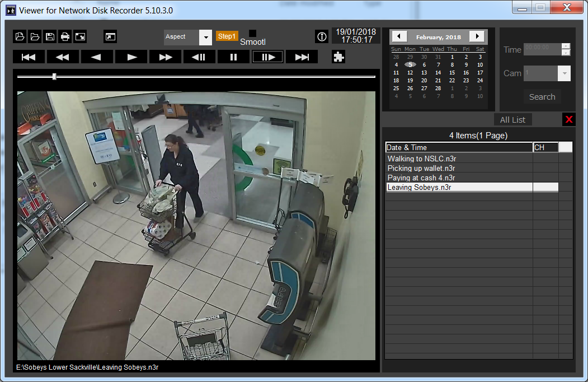Skip to the previous record
Screen dimensions: 588x382
coord(29,57)
